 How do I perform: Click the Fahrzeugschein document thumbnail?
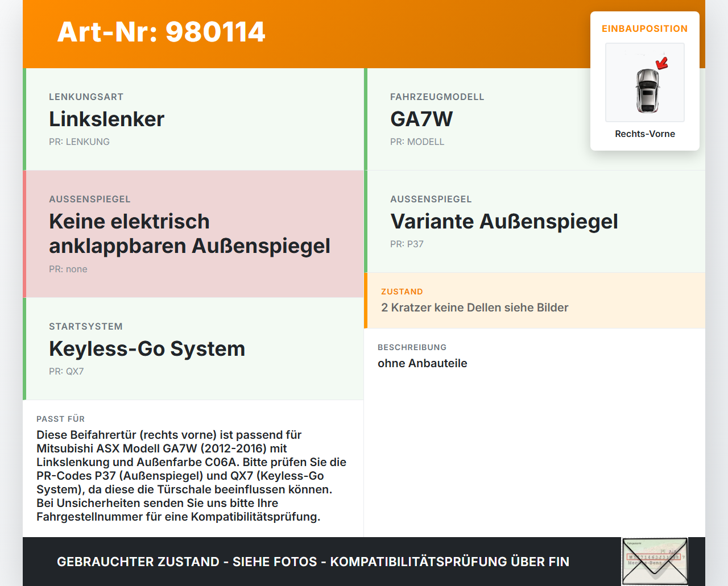(655, 561)
